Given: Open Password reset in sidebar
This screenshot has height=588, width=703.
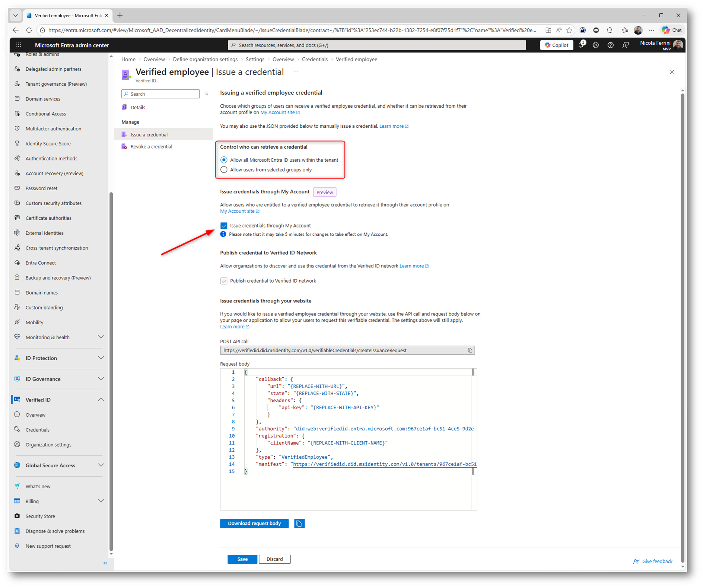Looking at the screenshot, I should click(x=41, y=188).
